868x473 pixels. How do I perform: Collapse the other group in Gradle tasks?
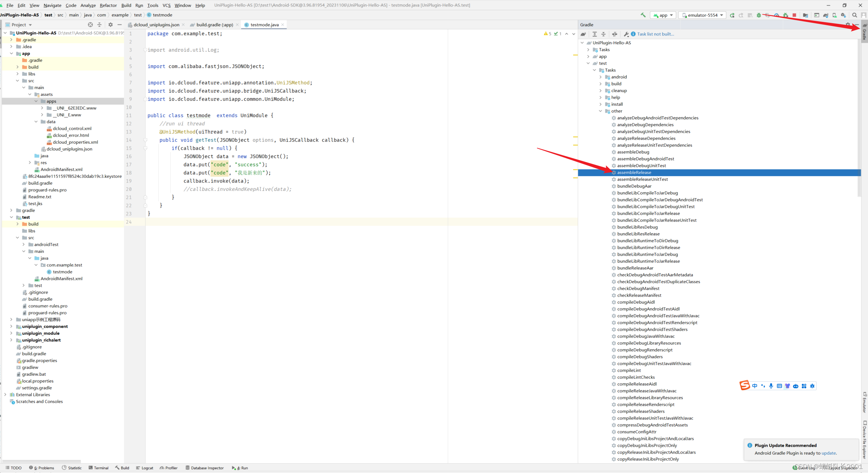(600, 111)
